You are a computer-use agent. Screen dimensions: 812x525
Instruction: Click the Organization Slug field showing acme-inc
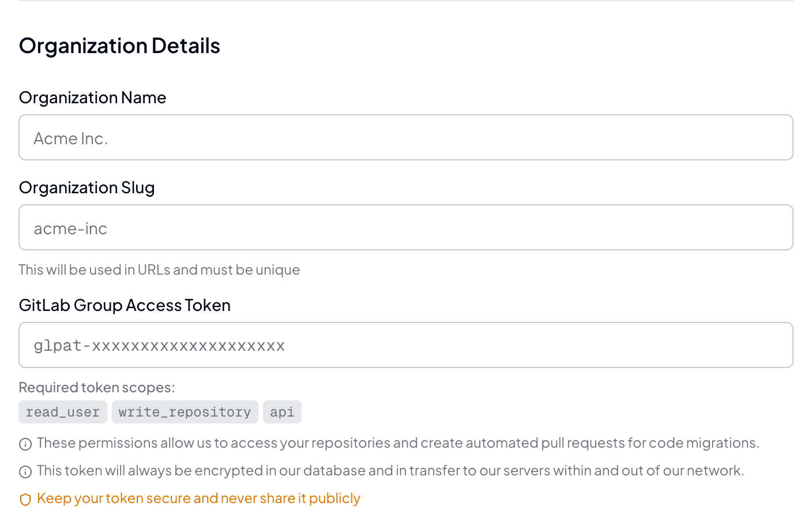pyautogui.click(x=70, y=228)
